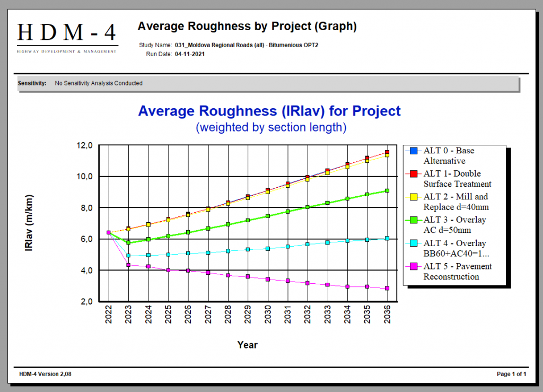The height and width of the screenshot is (392, 543).
Task: Click the chart title Average Roughness (IRIav) for Project
Action: [269, 111]
